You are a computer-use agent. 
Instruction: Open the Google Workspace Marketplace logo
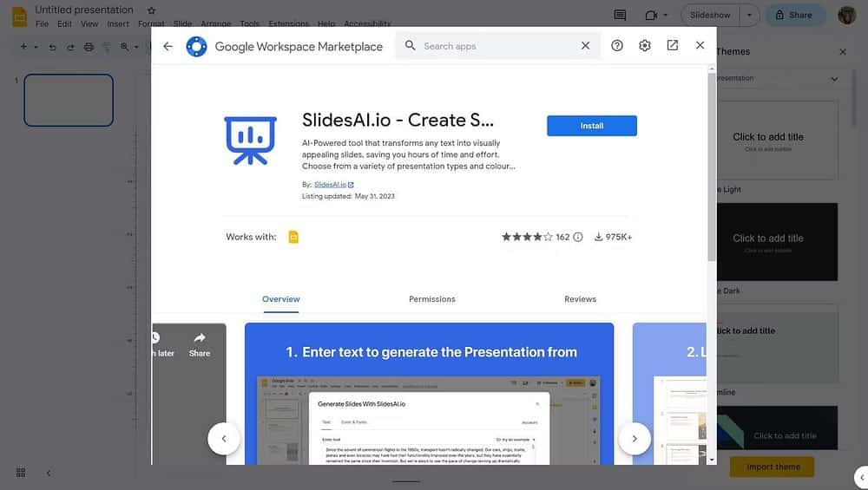[x=196, y=47]
